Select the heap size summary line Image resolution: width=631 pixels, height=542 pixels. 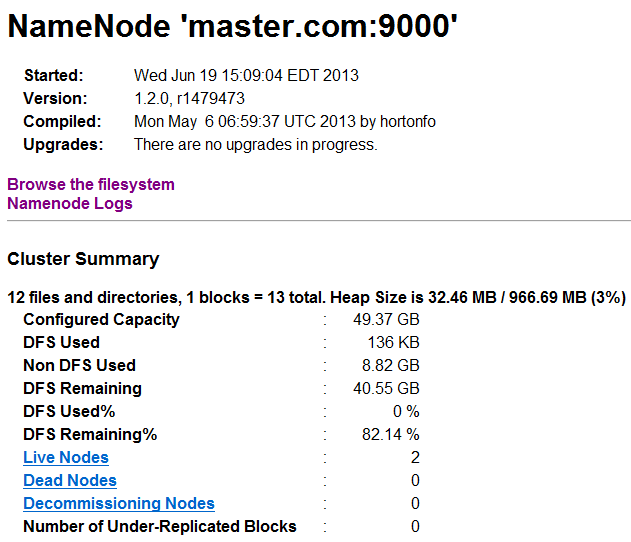click(x=317, y=298)
